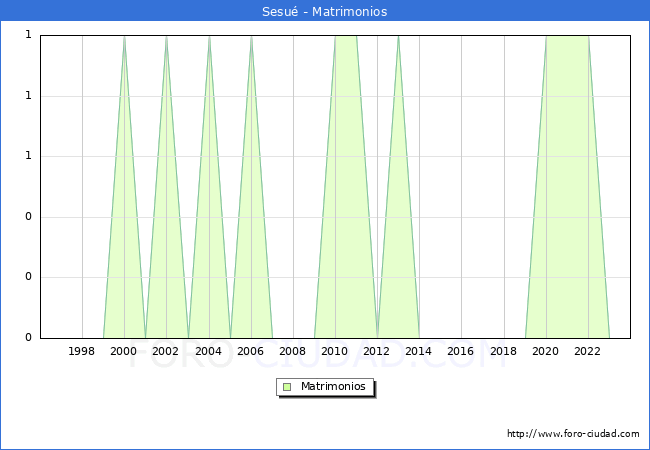
Task: Click the peak of the 2004 spike
Action: click(x=209, y=37)
